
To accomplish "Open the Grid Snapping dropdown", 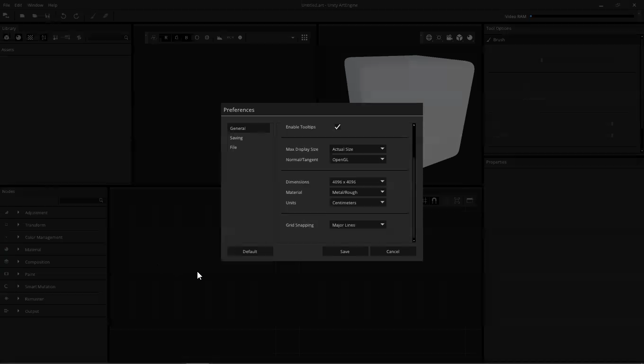I will 358,225.
